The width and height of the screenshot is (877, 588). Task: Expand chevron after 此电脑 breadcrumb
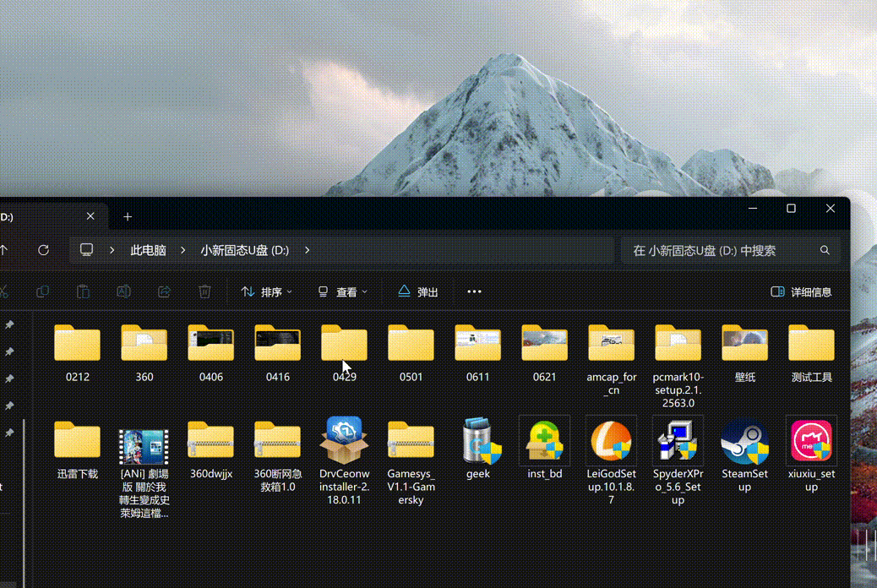pyautogui.click(x=182, y=250)
